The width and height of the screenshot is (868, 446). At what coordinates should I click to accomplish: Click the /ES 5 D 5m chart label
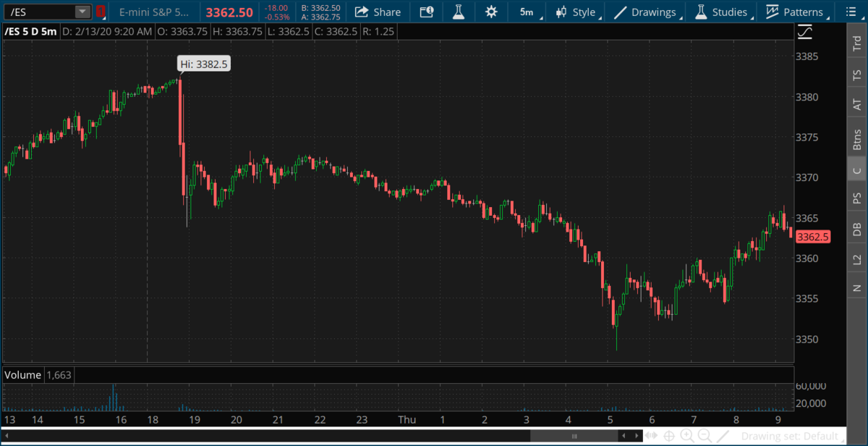[x=30, y=32]
